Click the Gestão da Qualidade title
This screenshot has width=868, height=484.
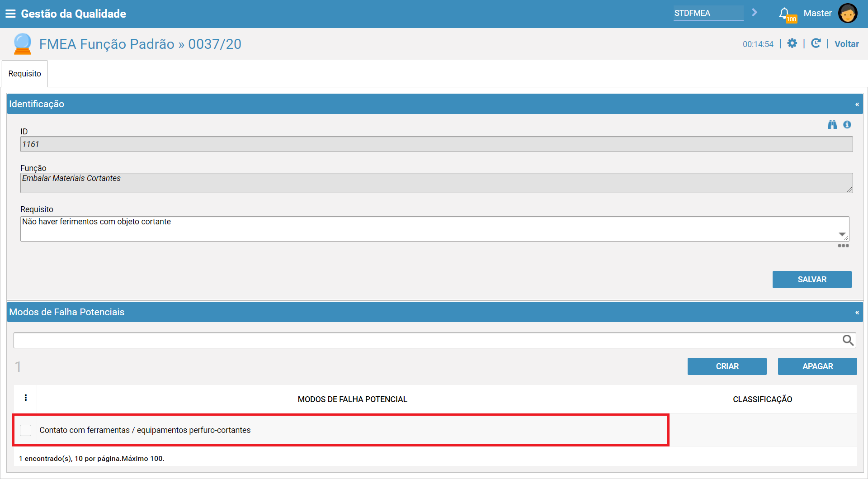[x=74, y=14]
